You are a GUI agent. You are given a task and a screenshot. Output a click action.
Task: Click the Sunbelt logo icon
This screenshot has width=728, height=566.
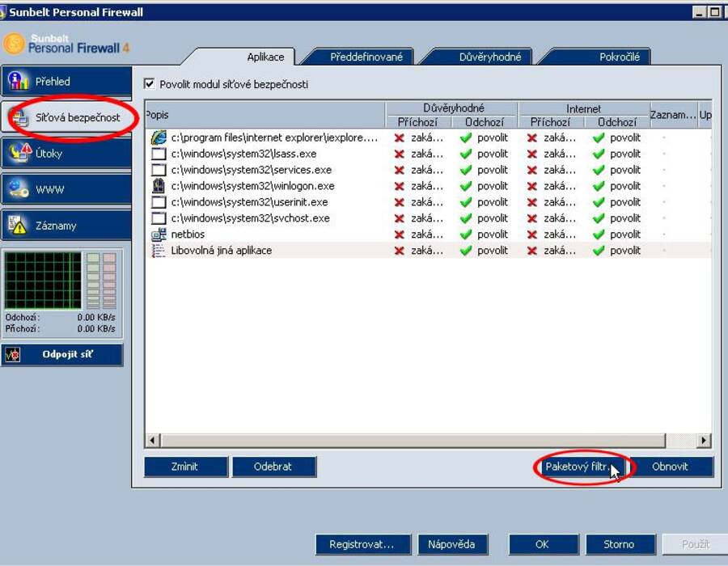[14, 44]
